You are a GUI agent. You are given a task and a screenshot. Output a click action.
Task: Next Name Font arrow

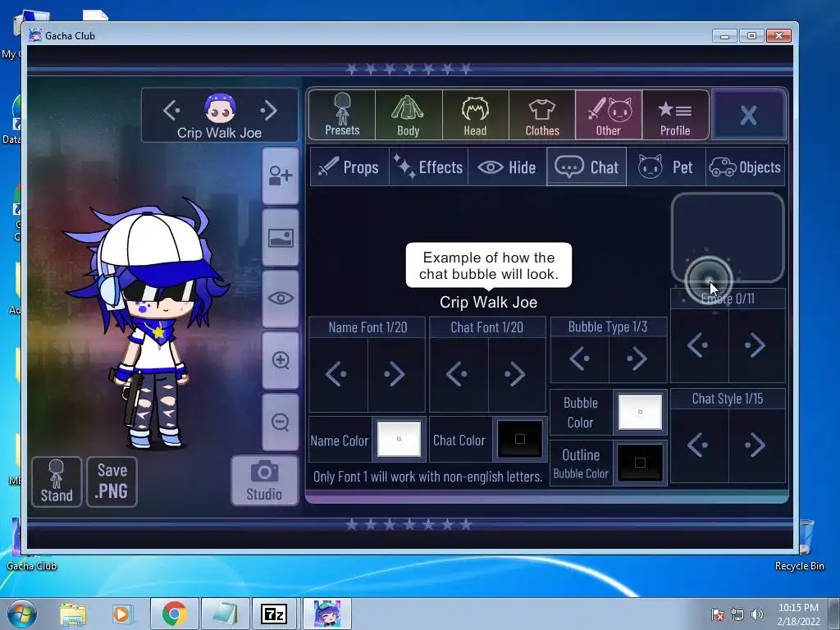click(x=396, y=374)
